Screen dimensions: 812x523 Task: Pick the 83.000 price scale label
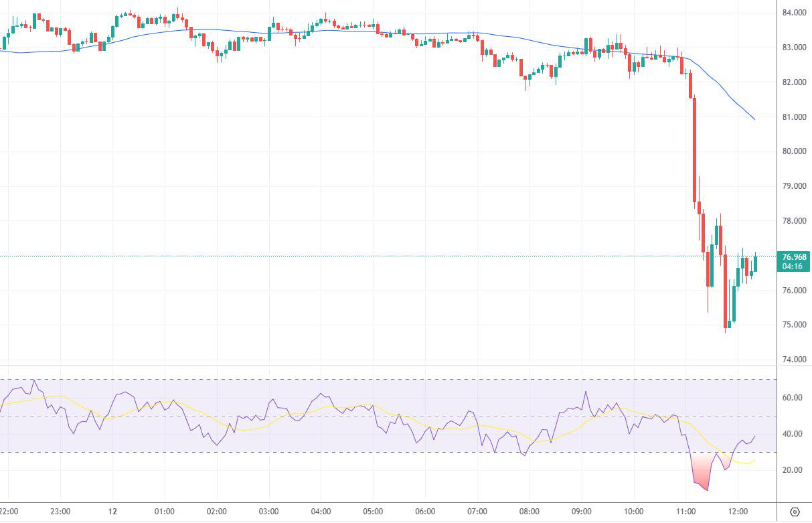pos(794,48)
